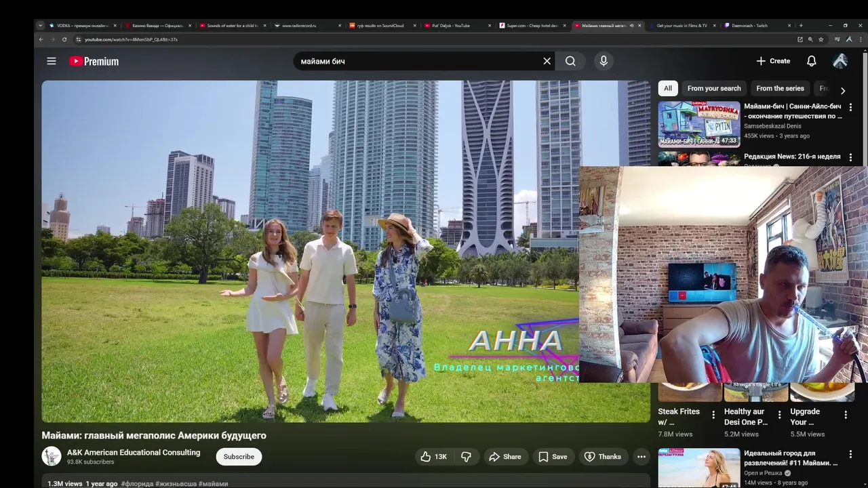Show more filter chips with the right arrow
Image resolution: width=868 pixels, height=488 pixels.
pyautogui.click(x=842, y=90)
